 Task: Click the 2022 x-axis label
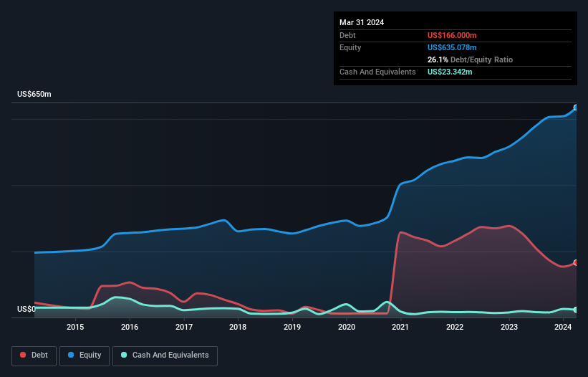(x=455, y=327)
